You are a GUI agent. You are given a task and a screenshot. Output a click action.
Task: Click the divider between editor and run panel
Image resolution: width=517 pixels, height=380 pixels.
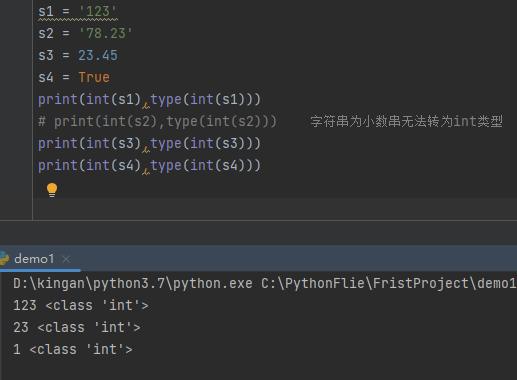tap(258, 220)
